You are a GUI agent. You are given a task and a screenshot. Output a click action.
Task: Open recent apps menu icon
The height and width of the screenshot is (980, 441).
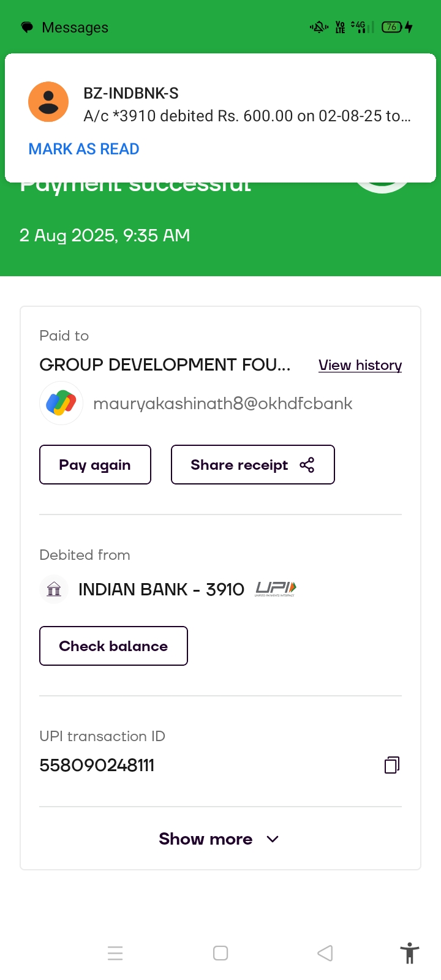coord(115,953)
